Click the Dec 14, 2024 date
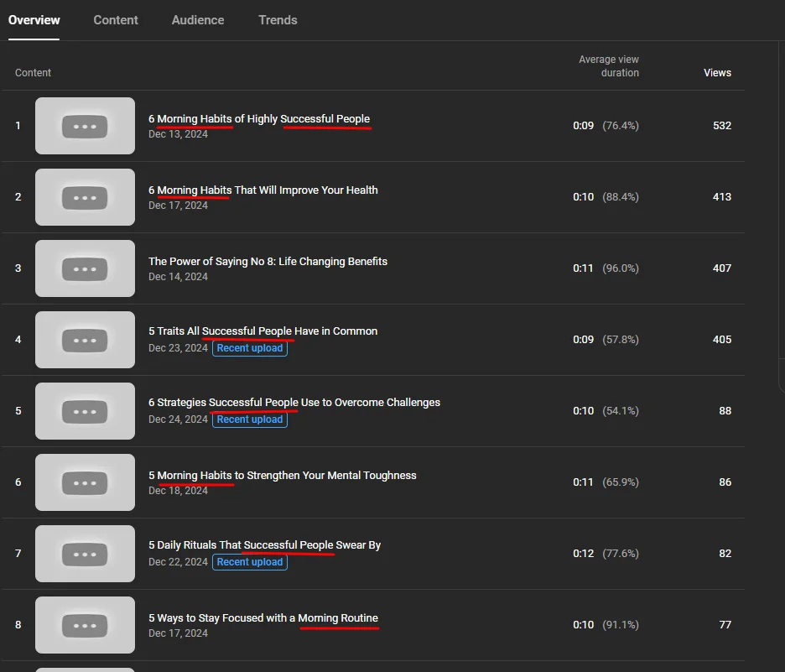The width and height of the screenshot is (785, 672). (178, 277)
